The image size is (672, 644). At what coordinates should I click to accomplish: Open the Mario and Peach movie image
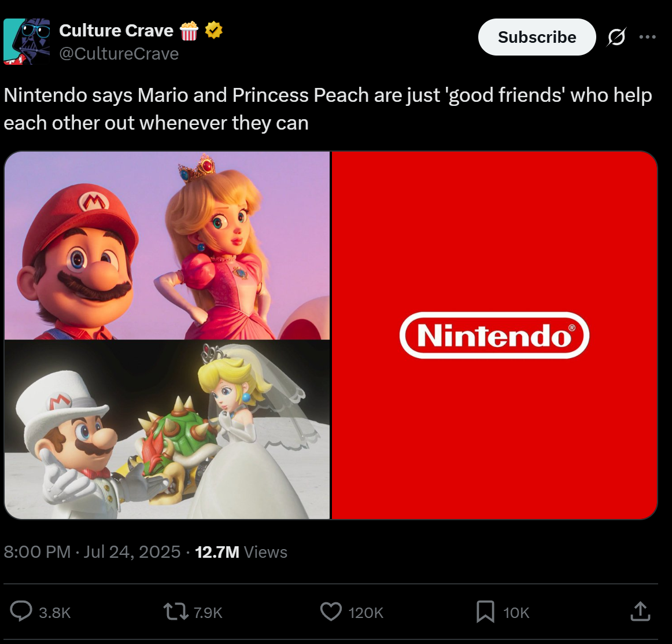[x=167, y=245]
